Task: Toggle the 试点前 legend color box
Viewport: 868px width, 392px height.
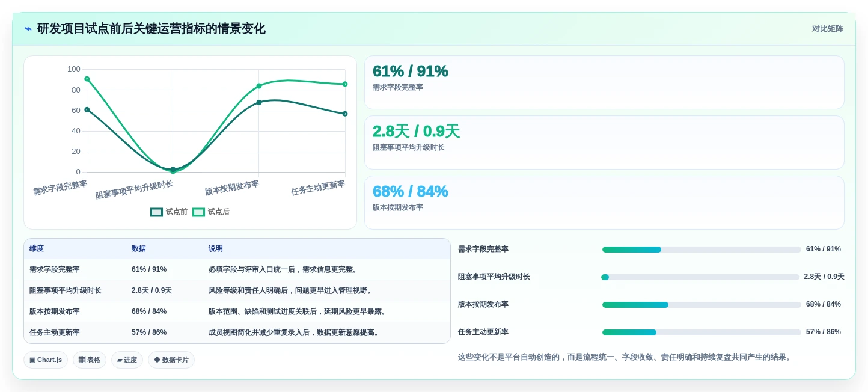Action: pyautogui.click(x=156, y=212)
